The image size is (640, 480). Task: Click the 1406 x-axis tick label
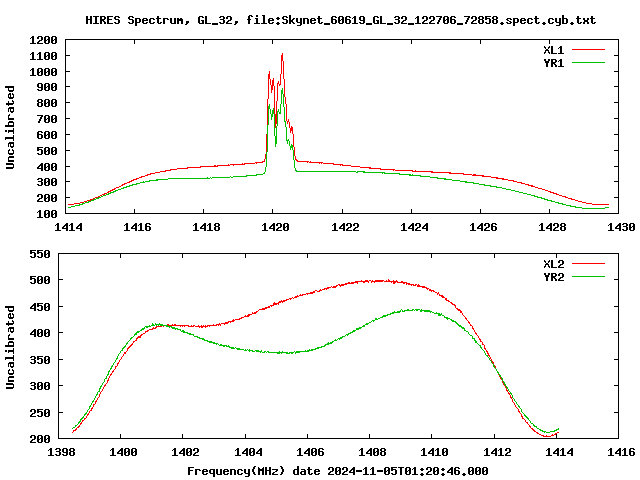310,452
